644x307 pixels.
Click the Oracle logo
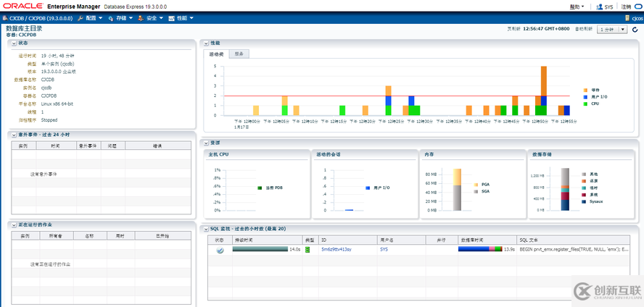click(x=22, y=6)
